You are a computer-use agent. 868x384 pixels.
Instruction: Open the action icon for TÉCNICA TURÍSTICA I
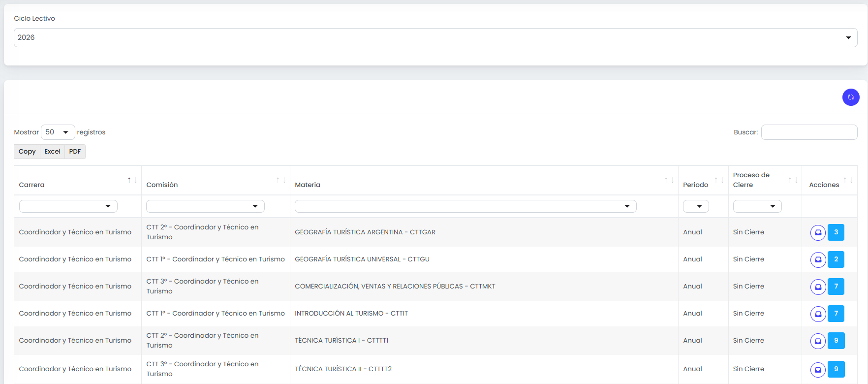pos(818,341)
